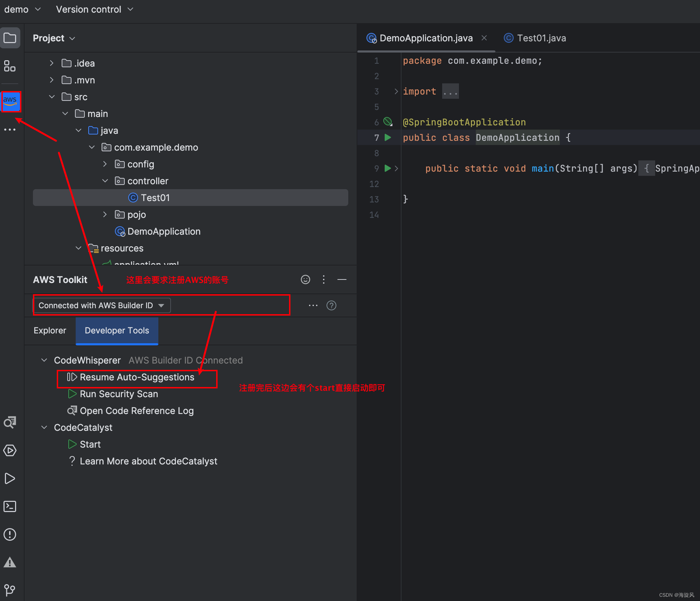
Task: Open the Terminal tool window icon
Action: 10,506
